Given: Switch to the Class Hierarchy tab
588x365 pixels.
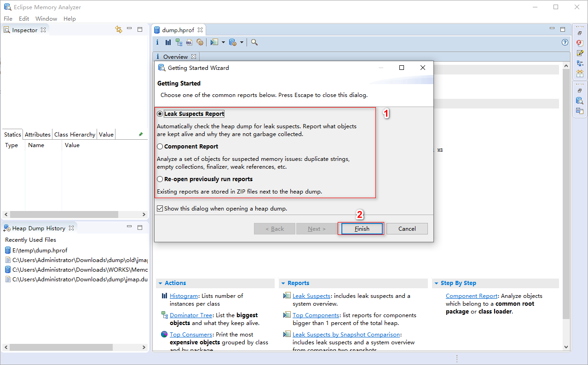Looking at the screenshot, I should (x=75, y=134).
